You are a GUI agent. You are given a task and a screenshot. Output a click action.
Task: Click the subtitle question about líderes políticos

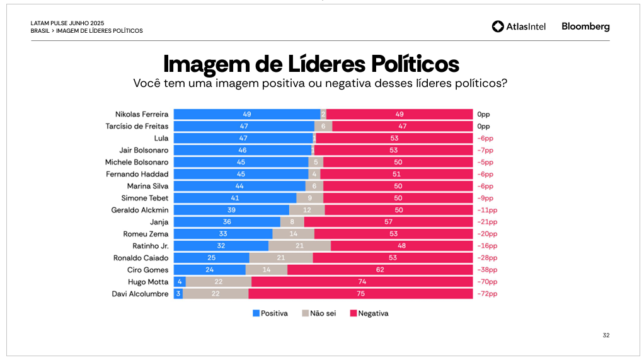pos(320,83)
